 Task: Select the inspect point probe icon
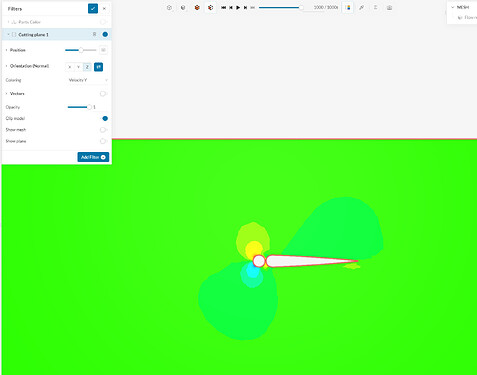tap(362, 7)
